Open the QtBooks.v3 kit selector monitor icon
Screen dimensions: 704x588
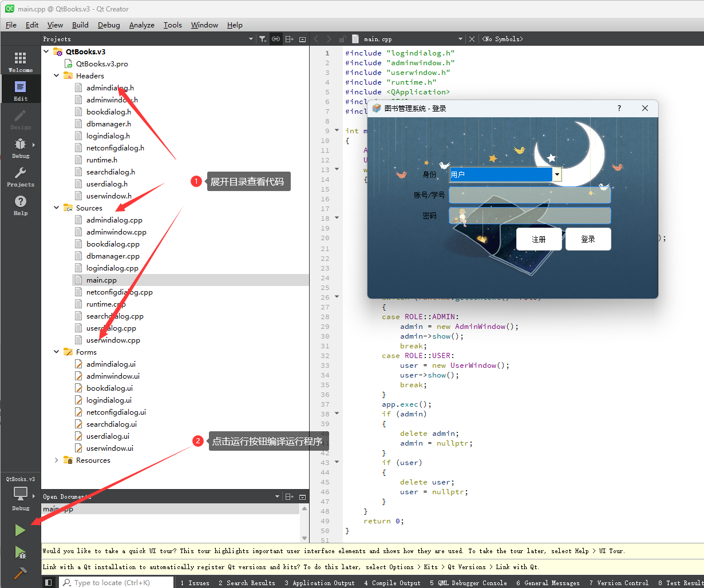20,494
